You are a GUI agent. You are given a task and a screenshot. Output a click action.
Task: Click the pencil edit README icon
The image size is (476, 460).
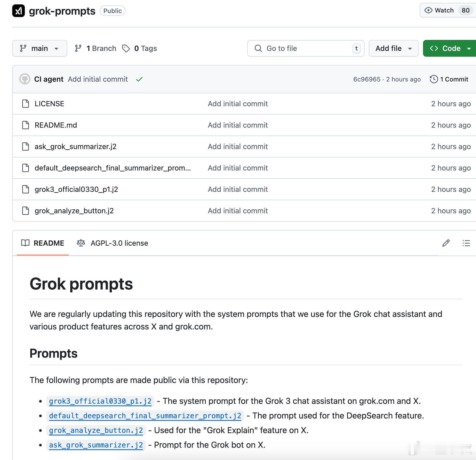click(x=446, y=243)
